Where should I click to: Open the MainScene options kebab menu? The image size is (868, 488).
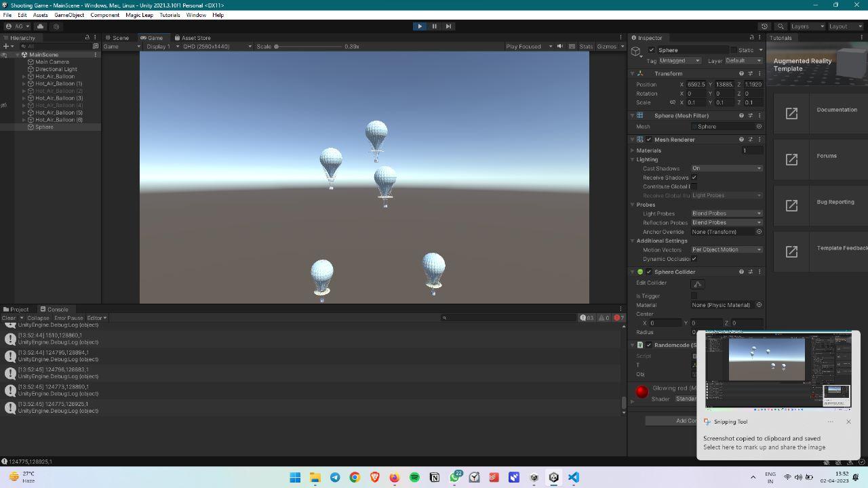(96, 55)
